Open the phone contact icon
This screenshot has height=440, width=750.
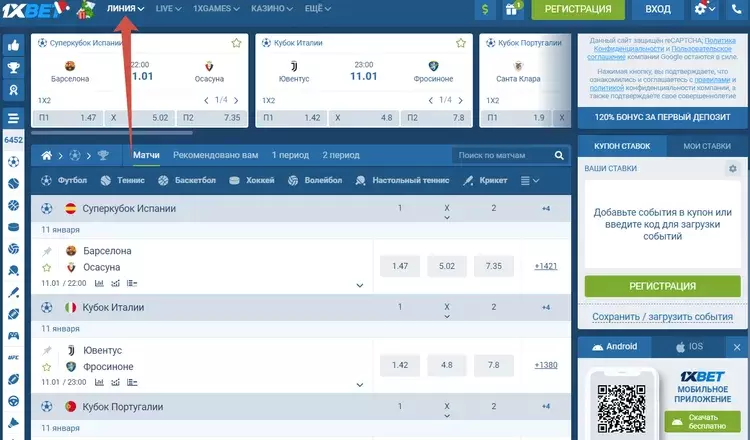tap(737, 9)
